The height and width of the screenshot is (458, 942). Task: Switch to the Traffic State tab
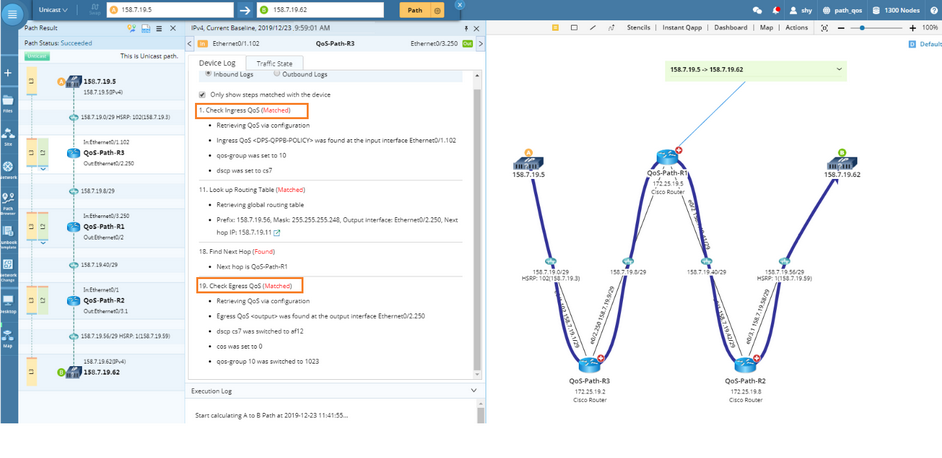tap(275, 63)
